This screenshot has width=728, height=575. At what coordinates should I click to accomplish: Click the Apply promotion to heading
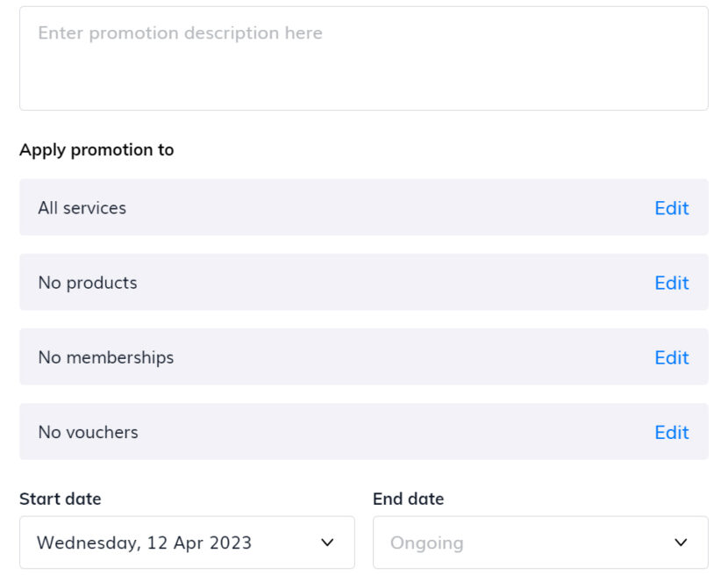click(96, 150)
